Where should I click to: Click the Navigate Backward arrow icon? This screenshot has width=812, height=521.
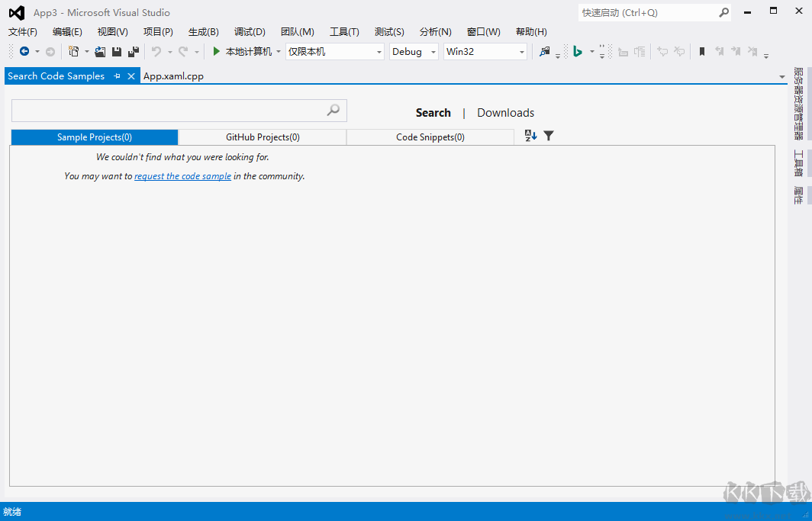click(25, 52)
